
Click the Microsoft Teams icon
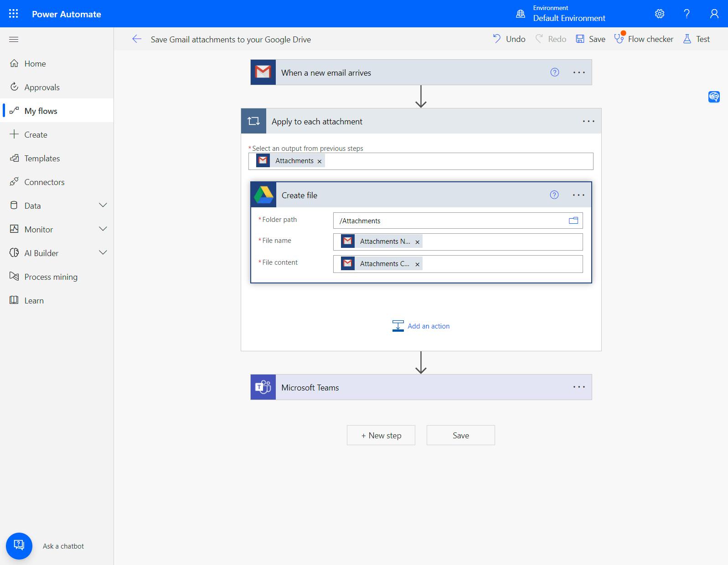pos(263,387)
